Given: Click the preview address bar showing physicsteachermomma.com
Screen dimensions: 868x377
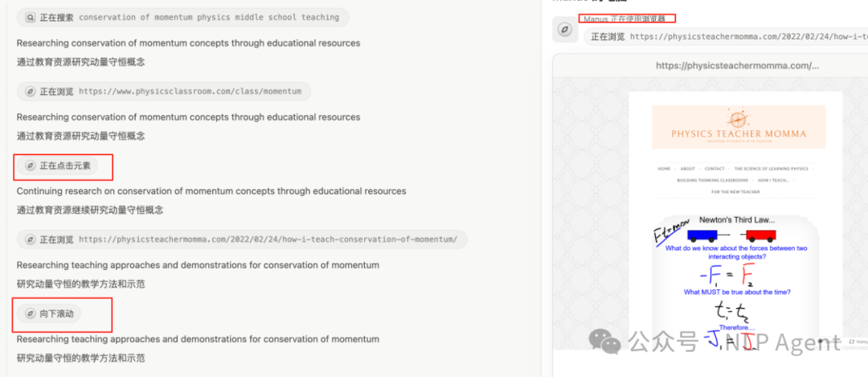Looking at the screenshot, I should tap(737, 66).
